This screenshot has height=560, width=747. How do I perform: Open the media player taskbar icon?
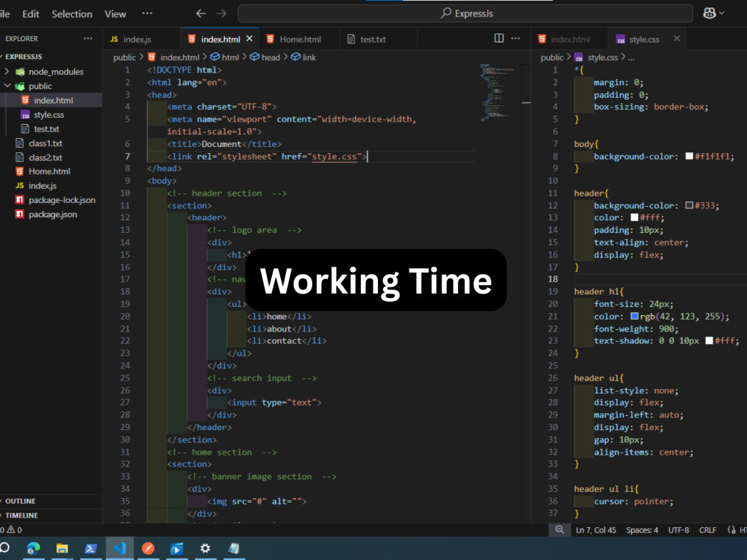pos(177,548)
